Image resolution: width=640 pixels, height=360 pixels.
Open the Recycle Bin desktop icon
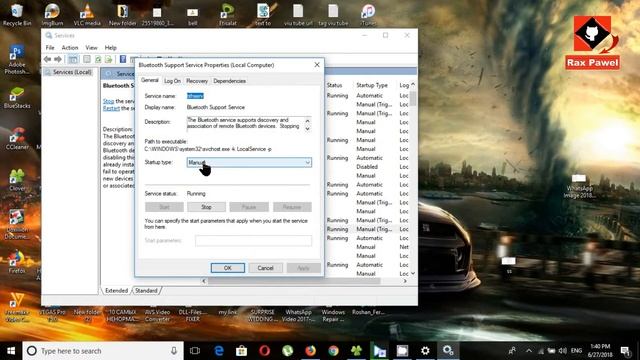coord(17,15)
